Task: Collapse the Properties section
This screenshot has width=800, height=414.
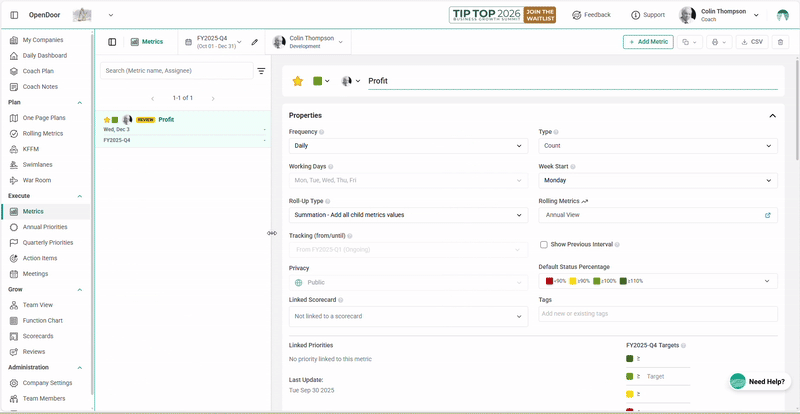Action: click(772, 115)
